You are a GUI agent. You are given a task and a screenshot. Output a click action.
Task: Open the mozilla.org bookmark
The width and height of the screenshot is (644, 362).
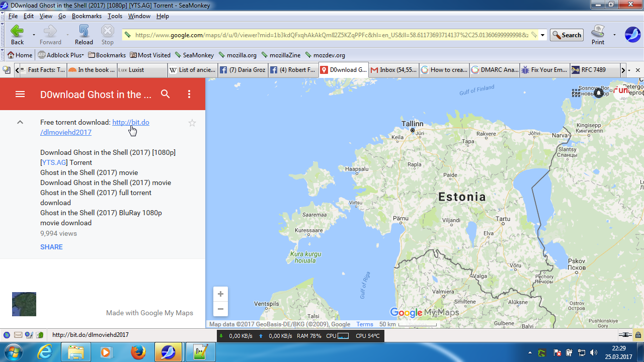237,55
